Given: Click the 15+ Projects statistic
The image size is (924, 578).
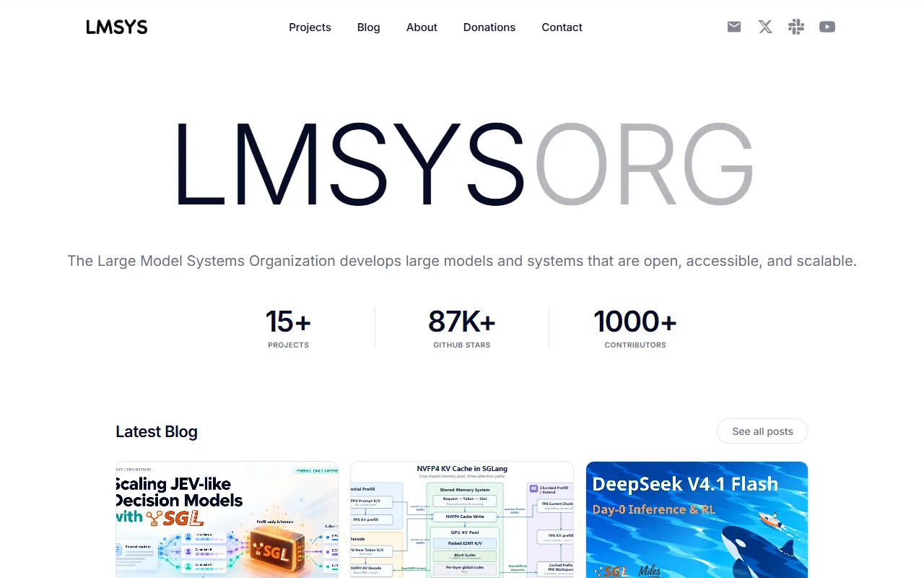Looking at the screenshot, I should point(288,328).
